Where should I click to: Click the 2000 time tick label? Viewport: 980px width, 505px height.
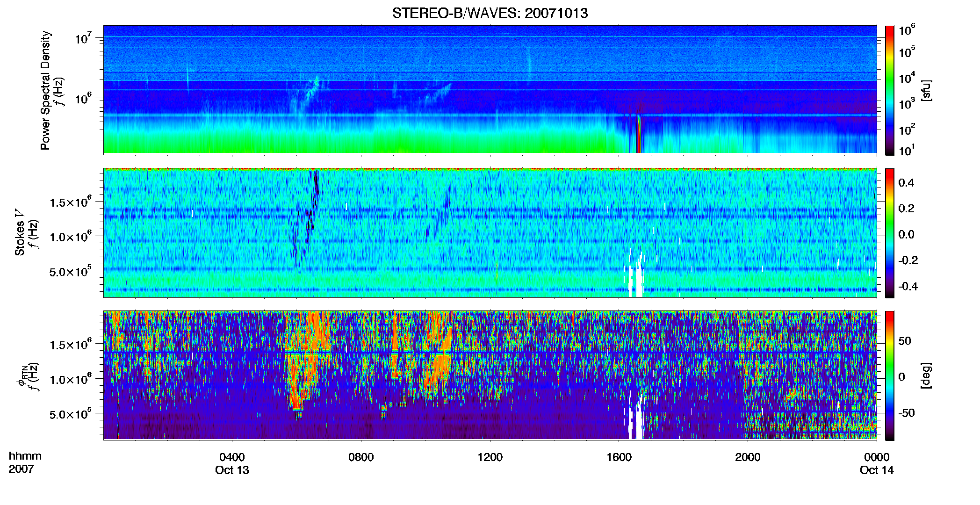[x=748, y=457]
